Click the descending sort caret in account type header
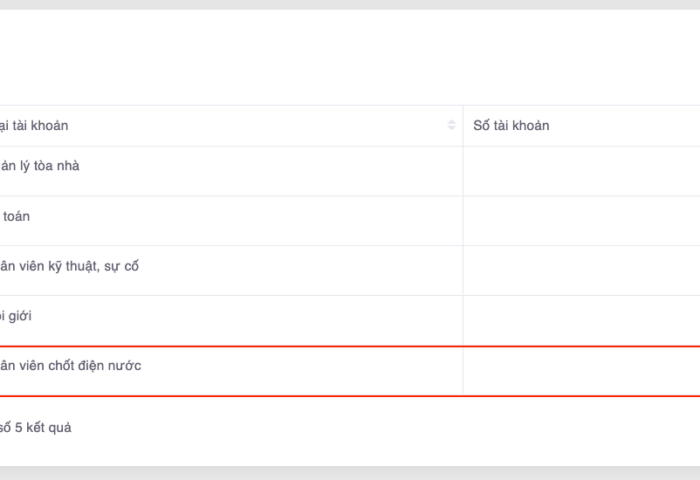700x480 pixels. (x=451, y=129)
